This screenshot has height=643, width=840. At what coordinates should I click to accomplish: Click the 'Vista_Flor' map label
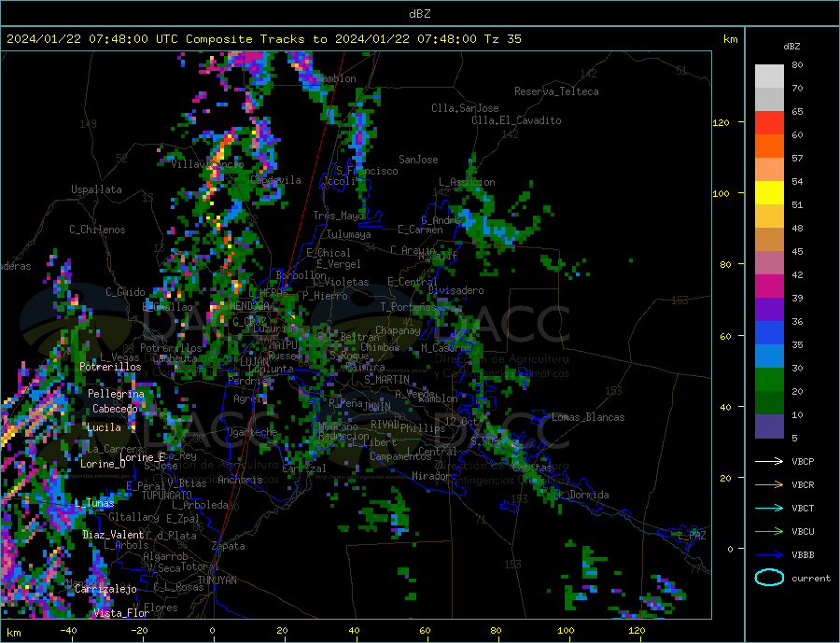tap(121, 612)
